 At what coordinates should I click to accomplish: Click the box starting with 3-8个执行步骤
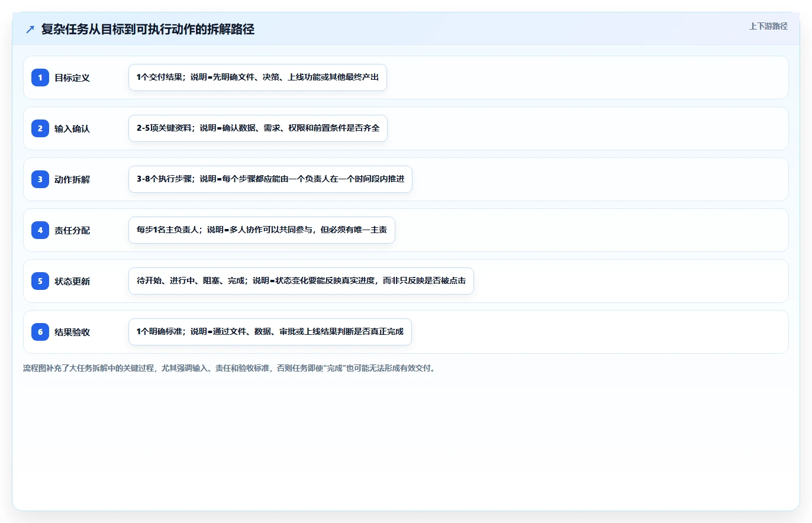[270, 179]
